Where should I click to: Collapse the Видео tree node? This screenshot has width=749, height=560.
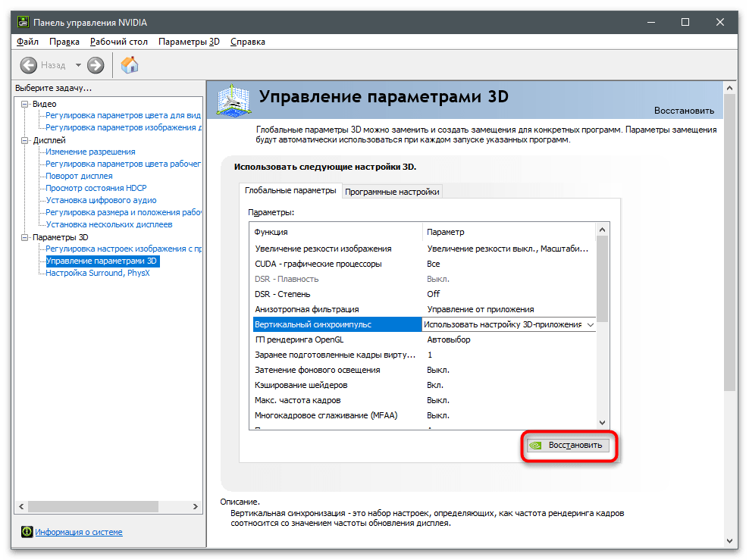[x=24, y=104]
